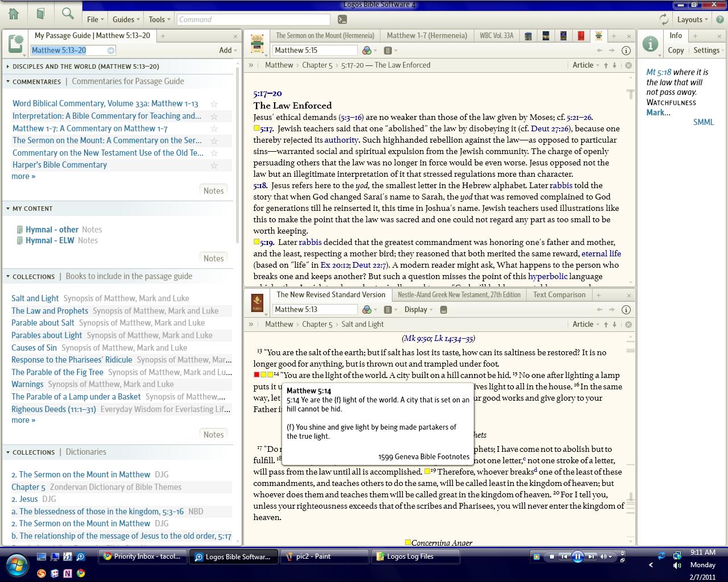Image resolution: width=728 pixels, height=582 pixels.
Task: Open the Library icon
Action: 40,14
